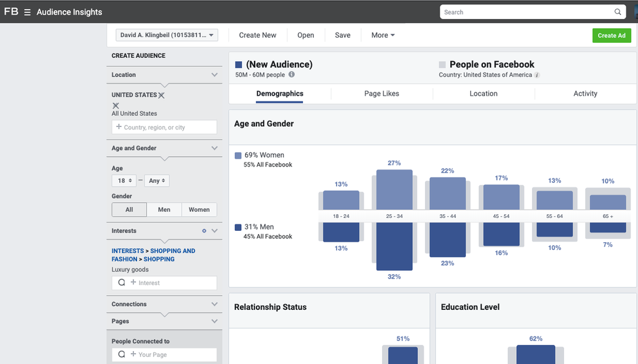Click INTERESTS breadcrumb link
The image size is (638, 364).
coord(128,251)
